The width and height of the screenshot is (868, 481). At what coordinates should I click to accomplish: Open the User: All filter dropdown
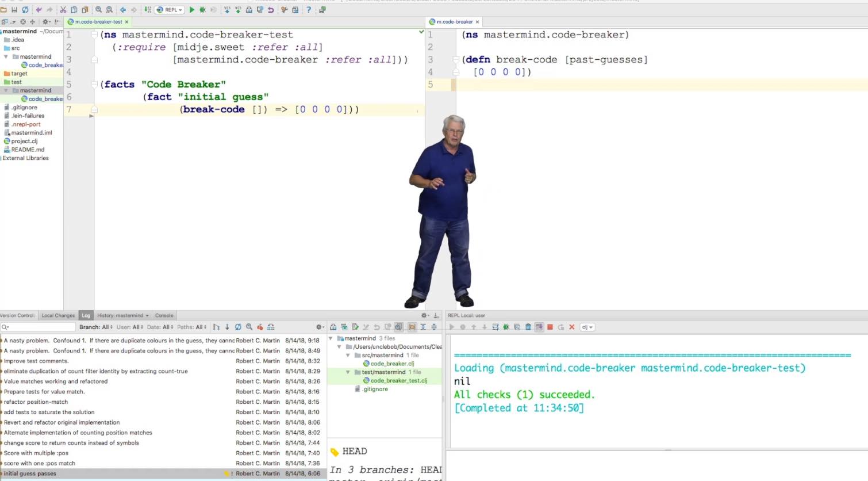130,327
